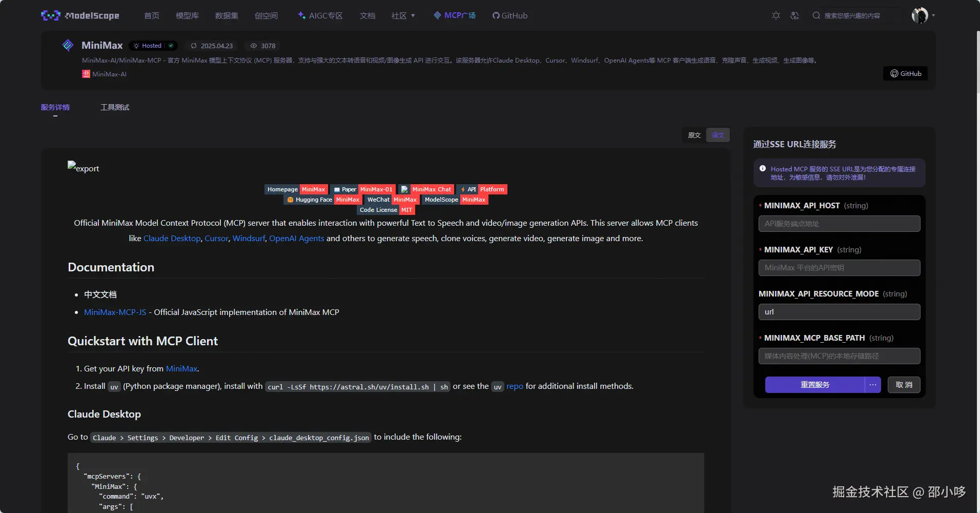This screenshot has width=980, height=513.
Task: Click the 3078 view count
Action: (x=263, y=46)
